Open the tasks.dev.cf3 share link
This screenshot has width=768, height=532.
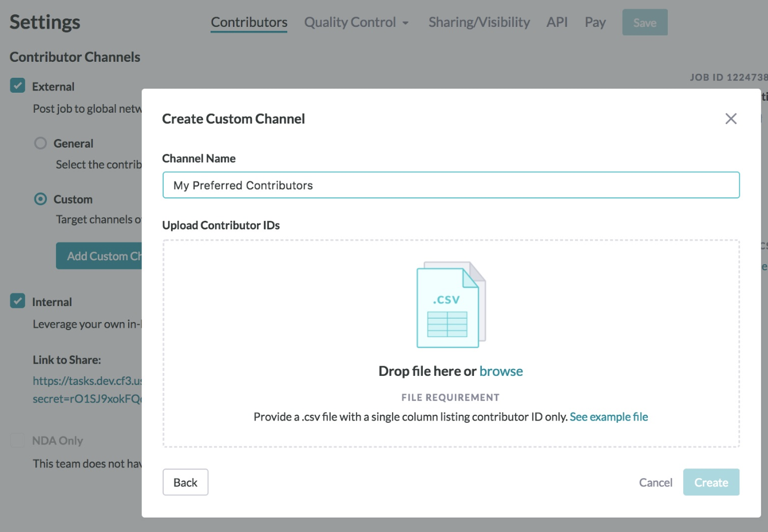(87, 390)
